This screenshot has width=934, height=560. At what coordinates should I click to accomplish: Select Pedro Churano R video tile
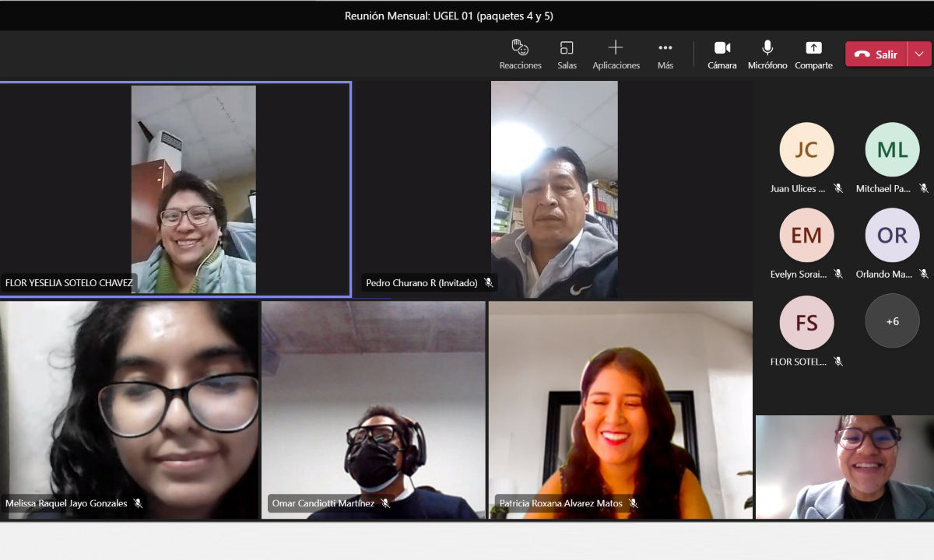pyautogui.click(x=553, y=189)
